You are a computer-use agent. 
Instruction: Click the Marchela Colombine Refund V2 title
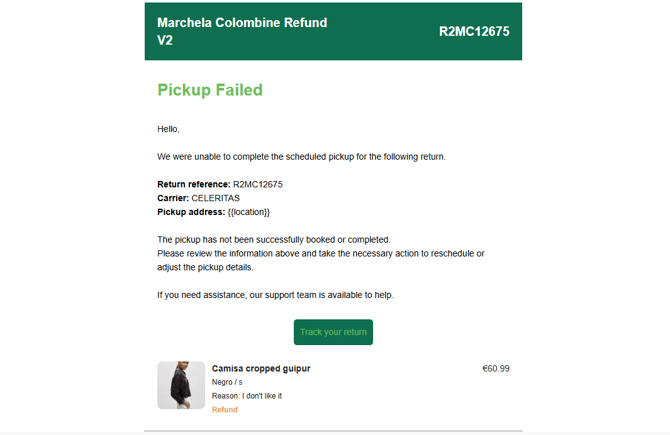242,31
